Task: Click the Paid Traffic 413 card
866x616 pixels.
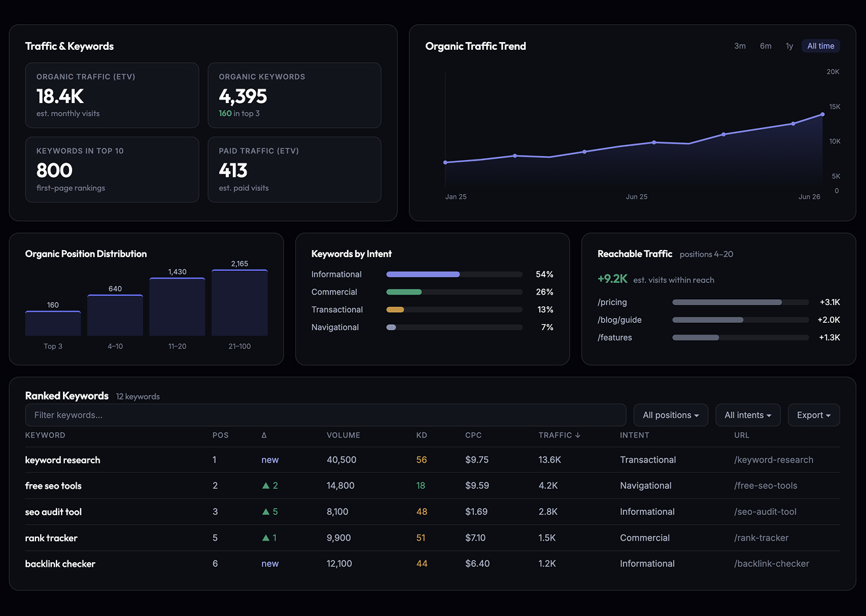Action: coord(295,169)
